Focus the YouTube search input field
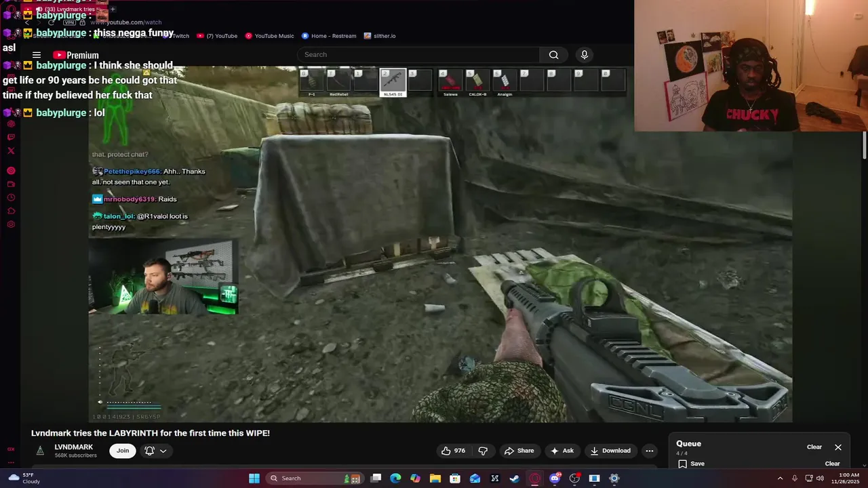This screenshot has height=488, width=868. (418, 55)
